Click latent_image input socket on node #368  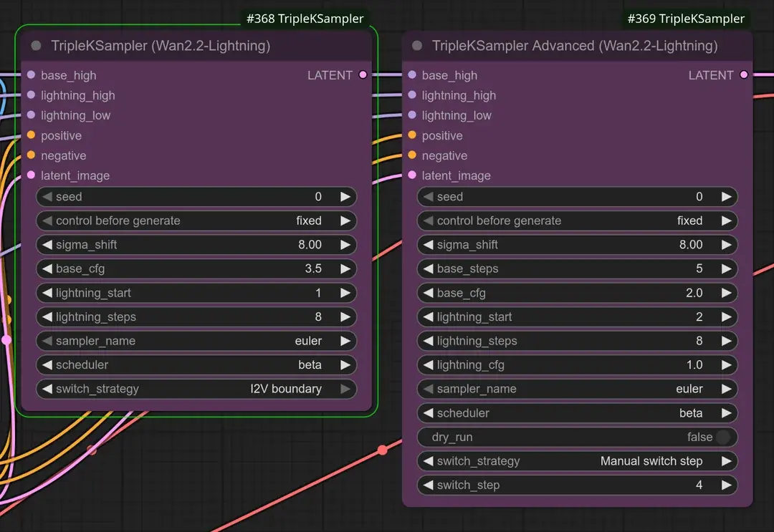[x=31, y=175]
